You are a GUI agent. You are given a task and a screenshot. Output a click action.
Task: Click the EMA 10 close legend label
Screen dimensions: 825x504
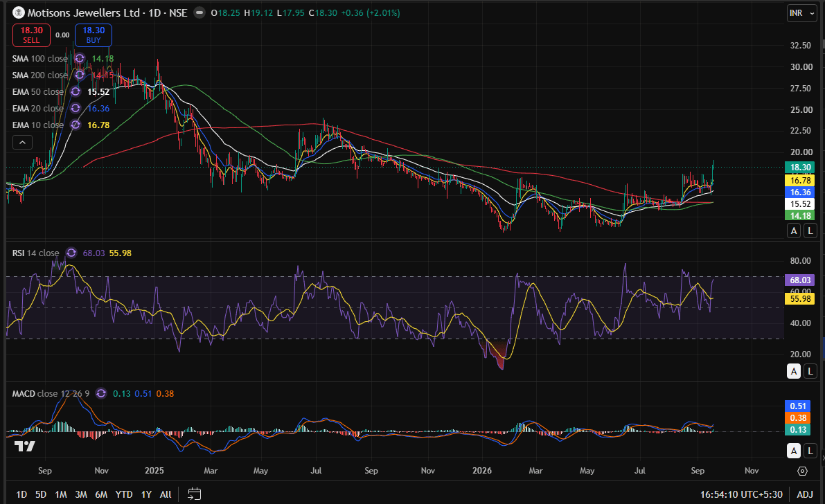coord(38,125)
